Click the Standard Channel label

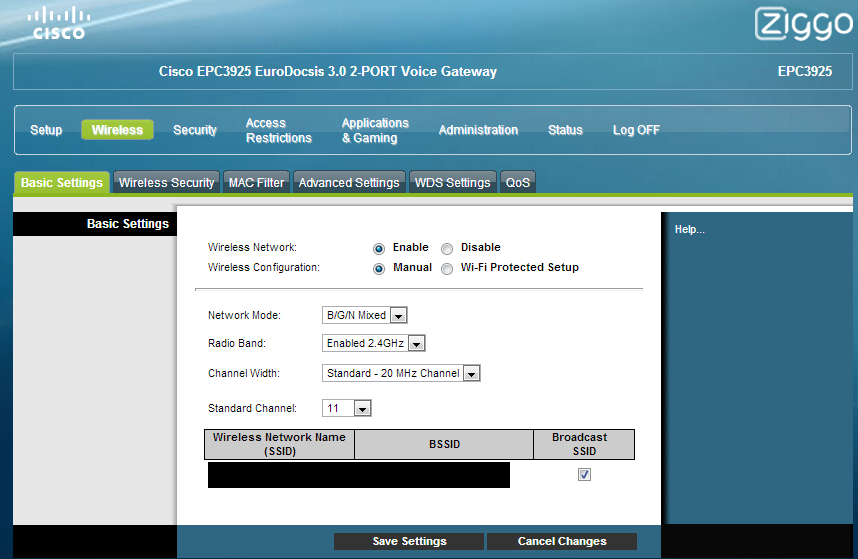tap(252, 408)
